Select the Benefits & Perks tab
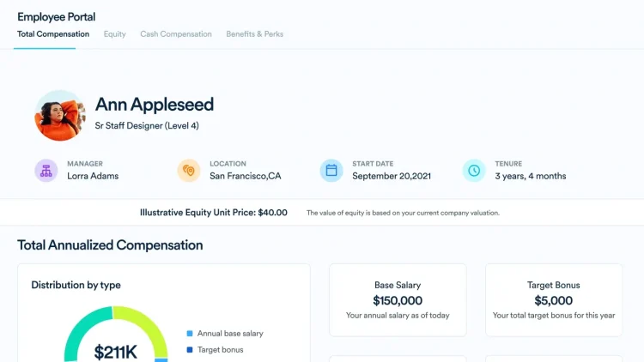The height and width of the screenshot is (362, 644). 254,34
